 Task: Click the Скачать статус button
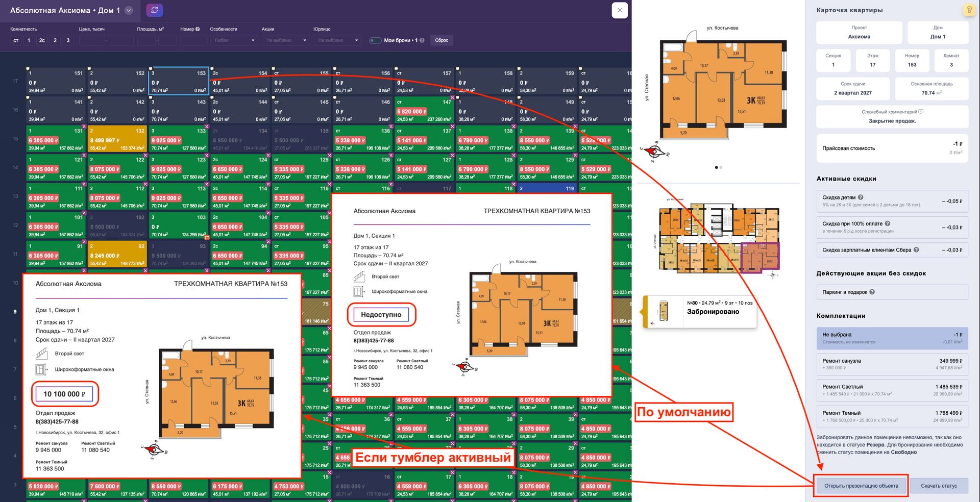click(939, 486)
